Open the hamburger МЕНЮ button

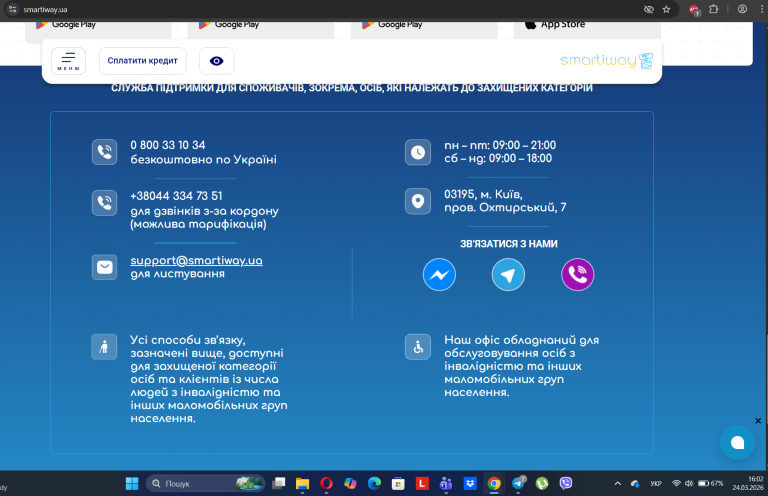(68, 61)
